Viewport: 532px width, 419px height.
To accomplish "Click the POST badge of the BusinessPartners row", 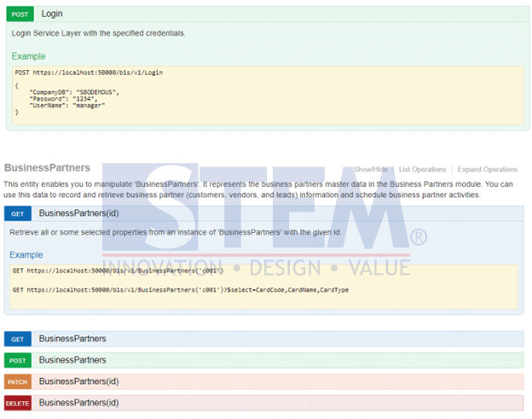I will click(18, 360).
